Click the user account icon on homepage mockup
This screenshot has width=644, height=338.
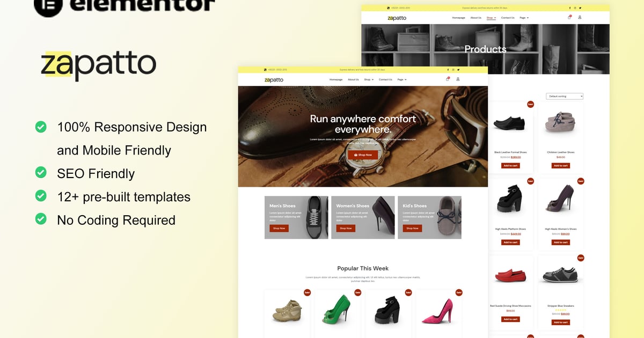coord(458,79)
